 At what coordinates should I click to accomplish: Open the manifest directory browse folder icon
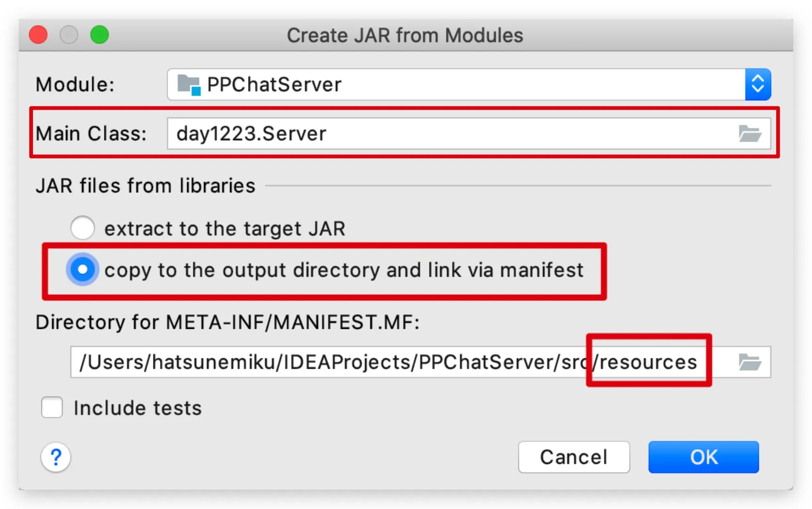(749, 362)
